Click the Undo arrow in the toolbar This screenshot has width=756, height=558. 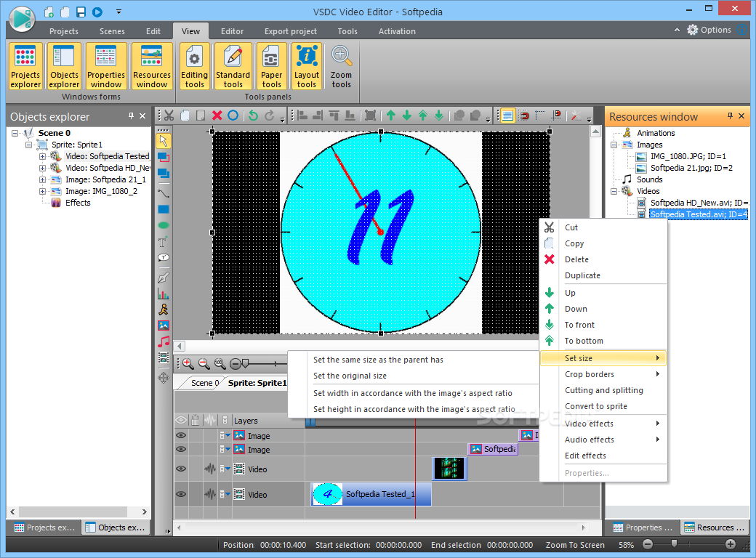pos(253,116)
